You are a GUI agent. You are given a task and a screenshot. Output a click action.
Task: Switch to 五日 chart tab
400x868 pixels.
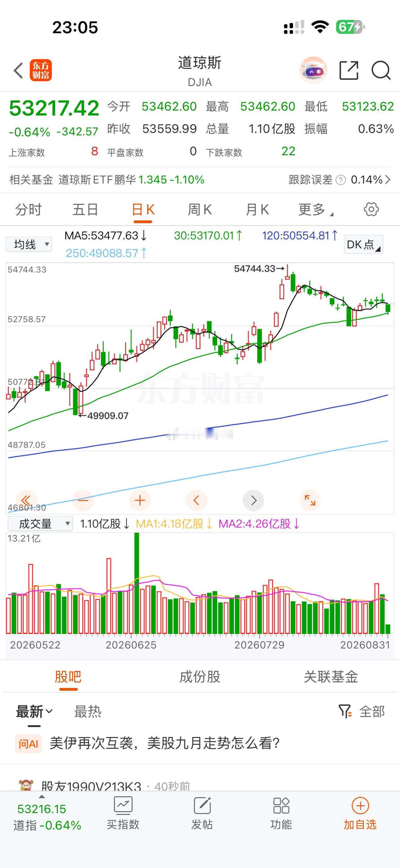pos(85,210)
